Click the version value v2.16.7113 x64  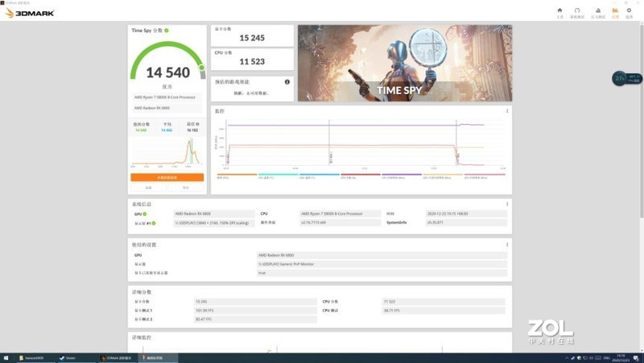[340, 223]
